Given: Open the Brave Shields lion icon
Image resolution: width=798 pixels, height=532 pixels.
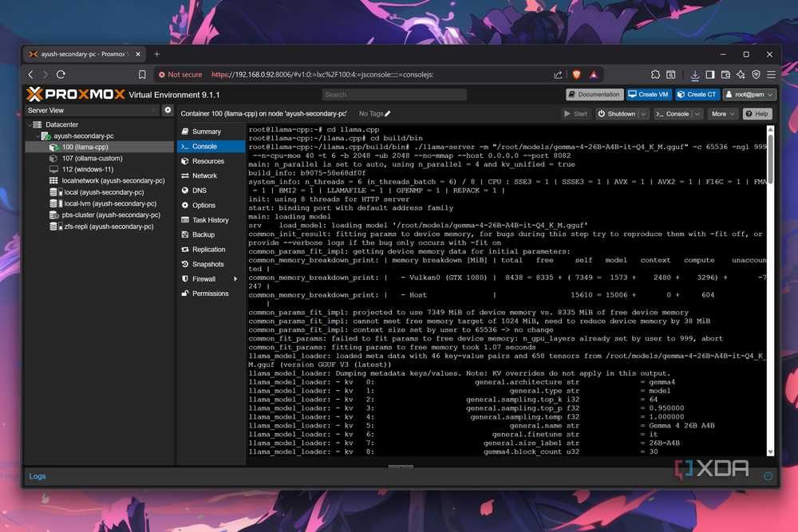Looking at the screenshot, I should pyautogui.click(x=577, y=74).
